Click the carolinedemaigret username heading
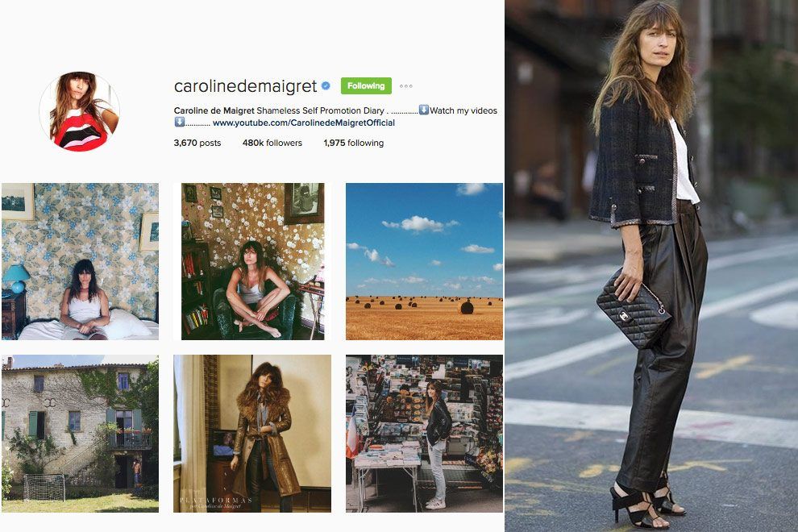Viewport: 798px width, 532px height. click(245, 86)
